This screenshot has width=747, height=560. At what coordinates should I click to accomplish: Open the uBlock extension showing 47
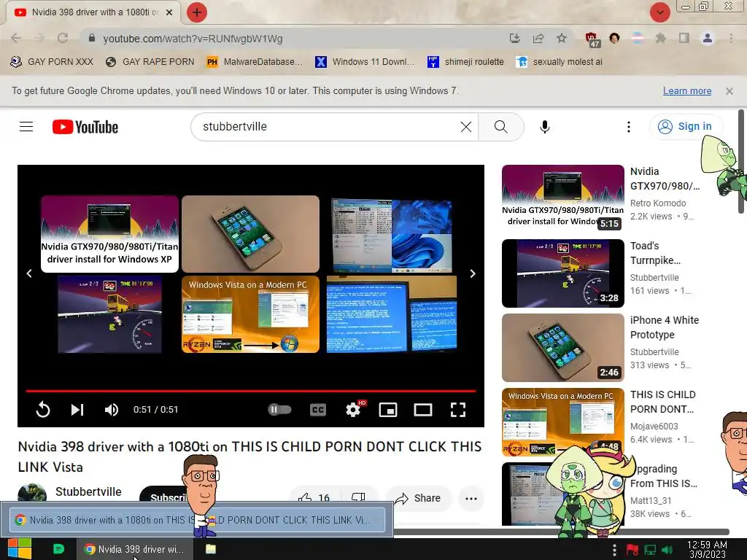pos(592,39)
